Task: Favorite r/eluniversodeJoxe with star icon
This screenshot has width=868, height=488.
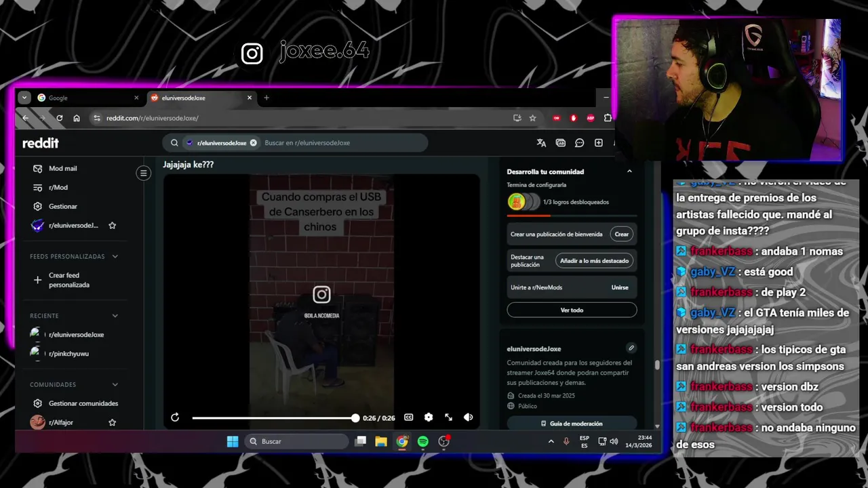Action: (x=113, y=226)
